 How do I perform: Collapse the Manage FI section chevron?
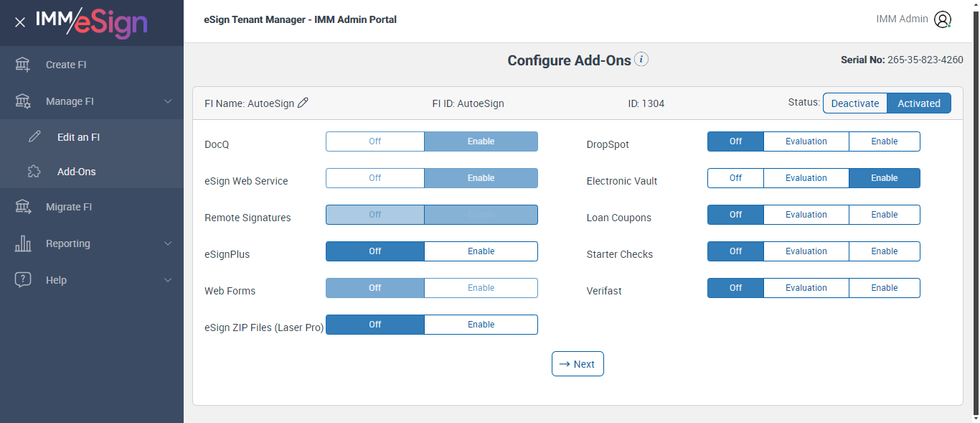[x=168, y=101]
